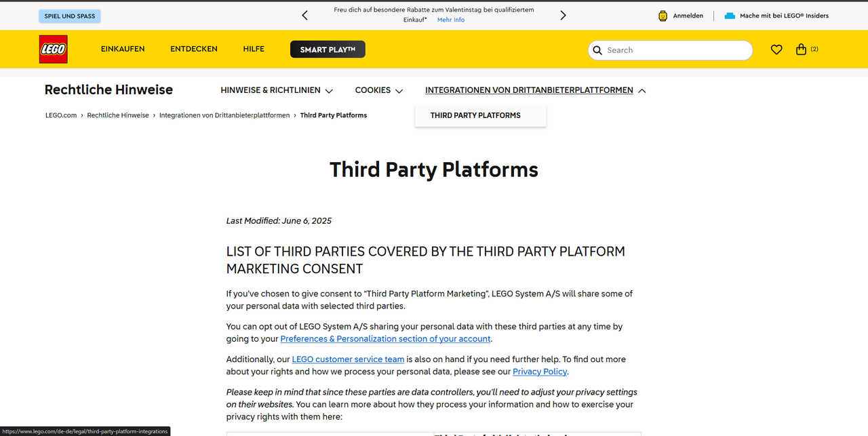Select Third Party Platforms submenu item
This screenshot has width=868, height=436.
[x=475, y=115]
